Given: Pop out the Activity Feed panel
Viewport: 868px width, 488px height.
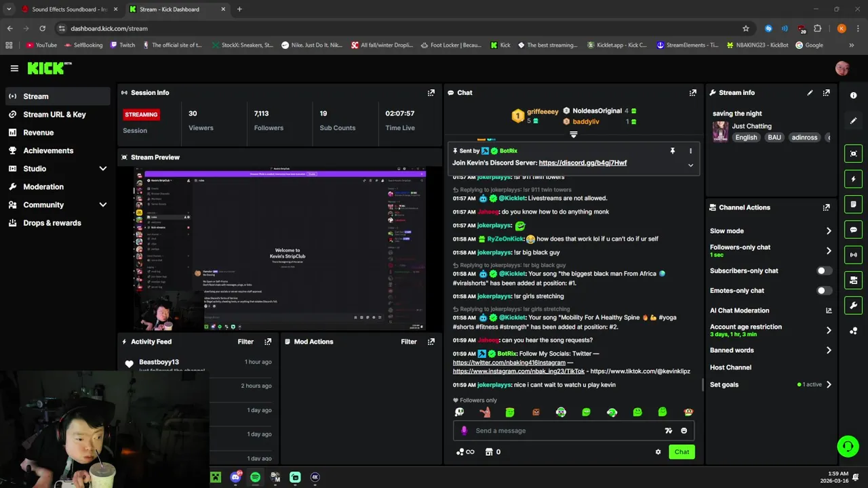Looking at the screenshot, I should coord(268,342).
